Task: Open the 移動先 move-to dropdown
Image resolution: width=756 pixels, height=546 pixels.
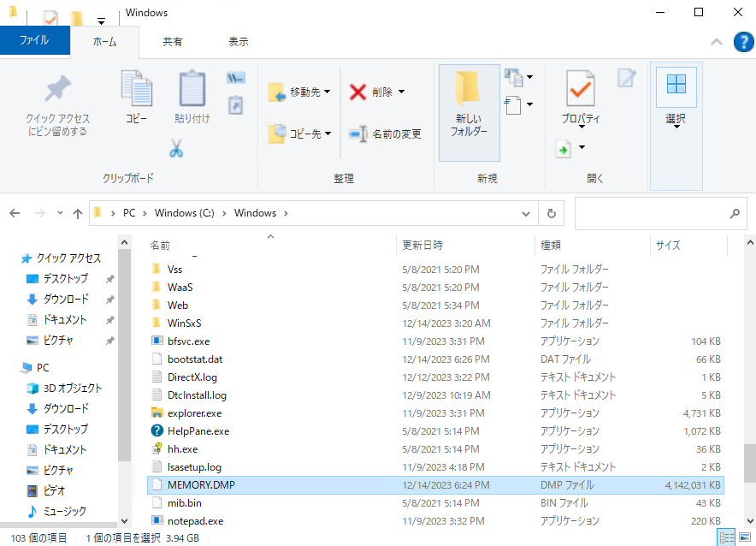Action: [x=299, y=92]
